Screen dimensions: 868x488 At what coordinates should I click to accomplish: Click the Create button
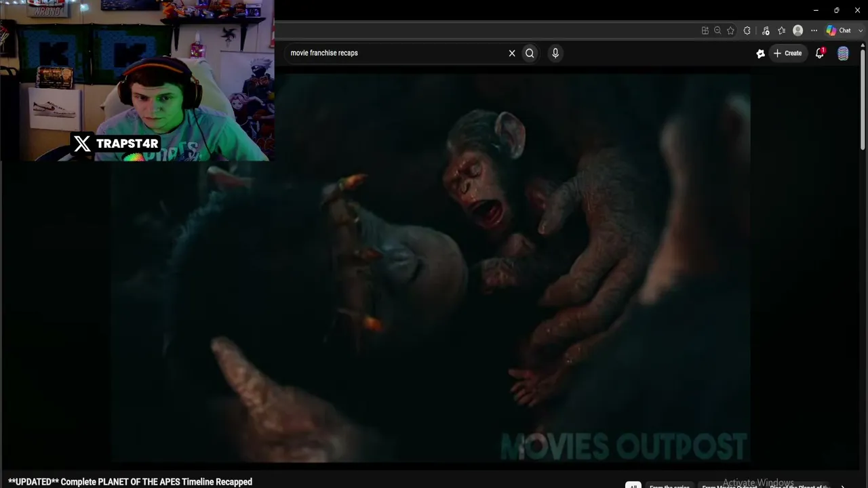787,53
